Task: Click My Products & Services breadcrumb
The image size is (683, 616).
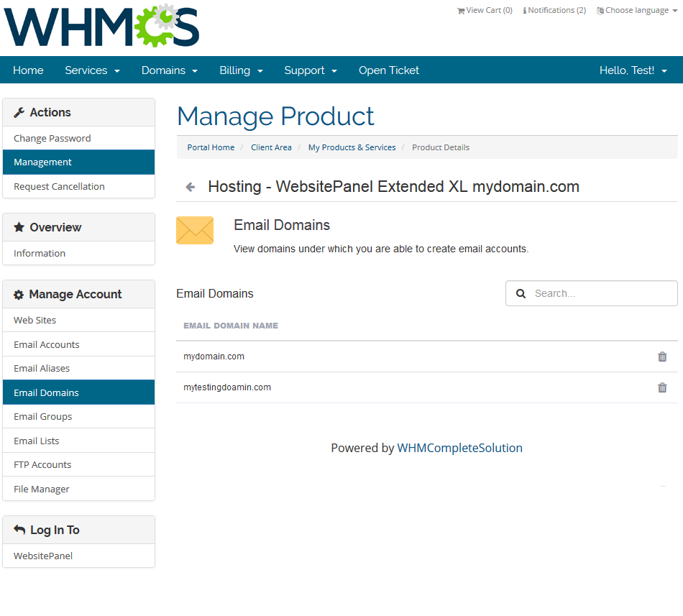Action: (x=352, y=147)
